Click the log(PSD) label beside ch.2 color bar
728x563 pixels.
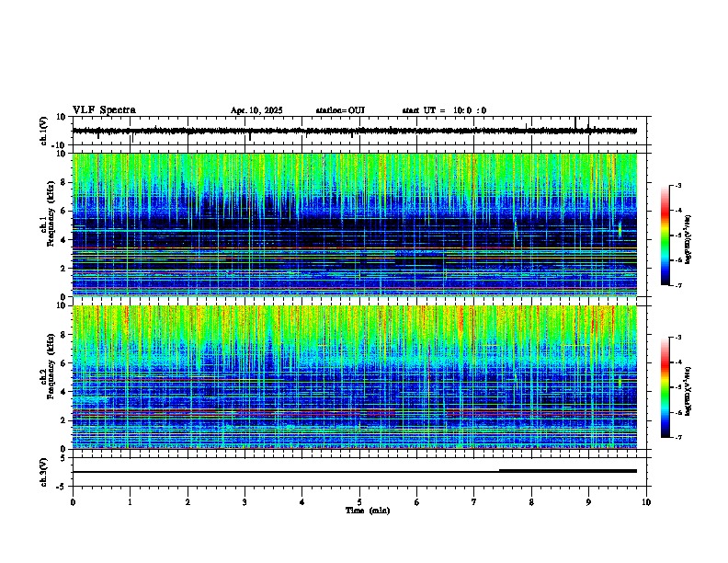[x=688, y=391]
